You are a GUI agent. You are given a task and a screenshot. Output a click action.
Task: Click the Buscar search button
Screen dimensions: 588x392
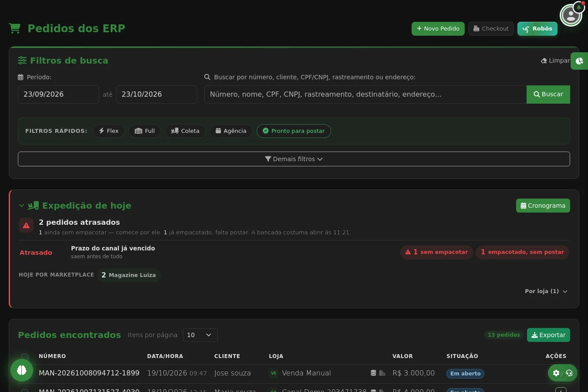[548, 95]
